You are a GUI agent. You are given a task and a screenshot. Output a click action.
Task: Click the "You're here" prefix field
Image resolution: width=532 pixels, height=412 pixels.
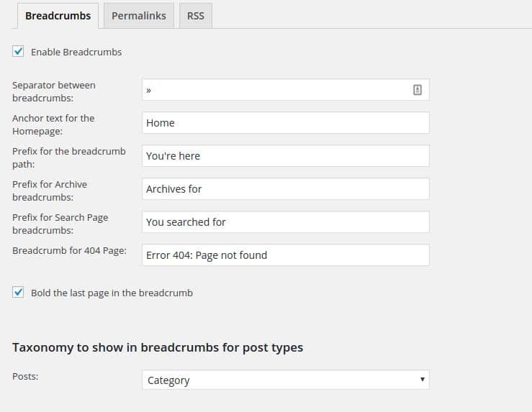pos(285,156)
